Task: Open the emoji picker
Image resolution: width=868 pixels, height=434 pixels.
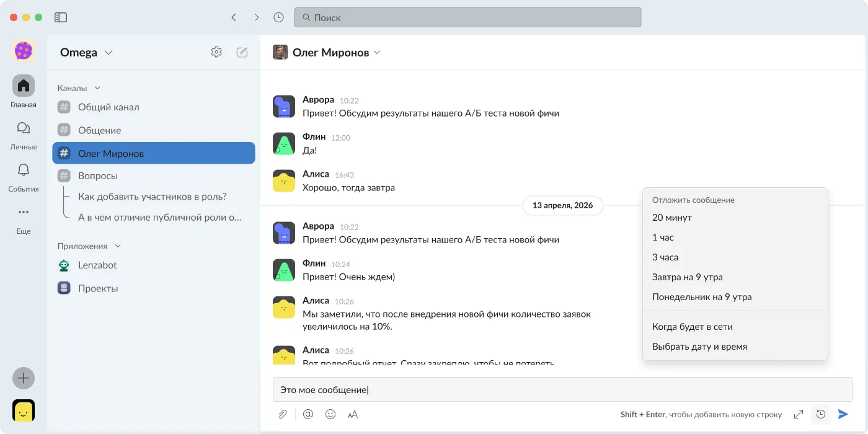Action: coord(330,414)
